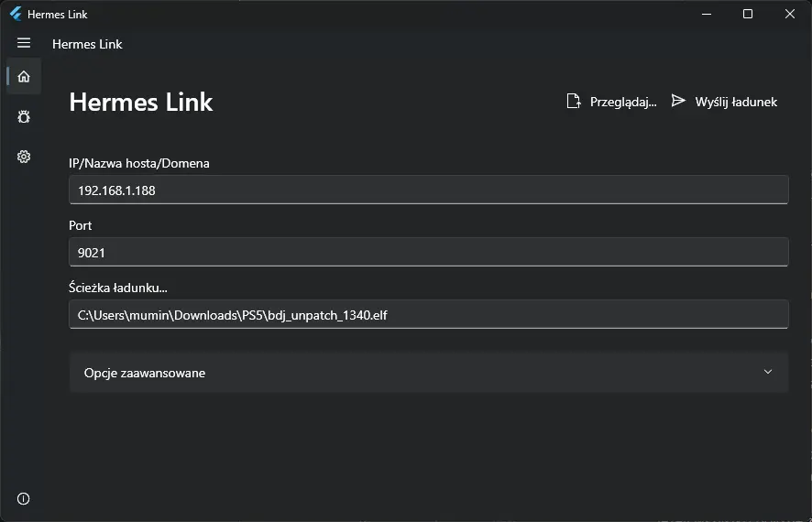
Task: Minimize the Hermes Link window
Action: (707, 14)
